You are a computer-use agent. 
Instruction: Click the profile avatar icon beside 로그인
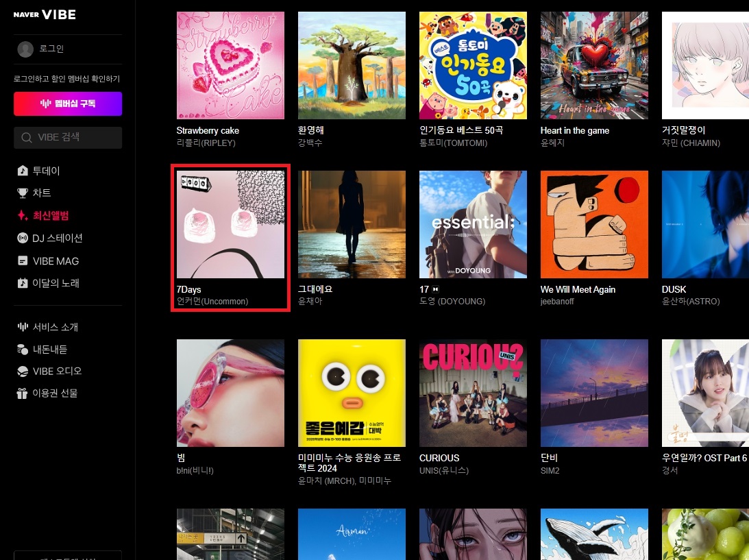25,49
